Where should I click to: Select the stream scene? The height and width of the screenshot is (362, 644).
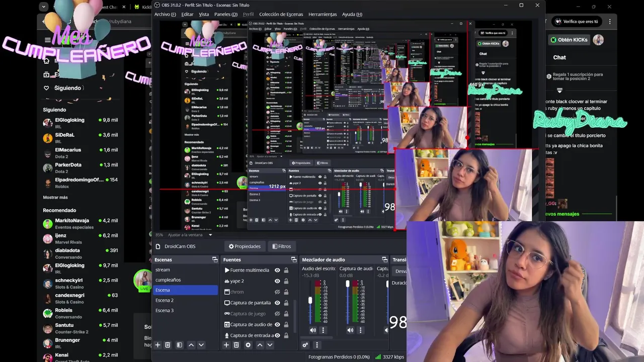(x=185, y=269)
